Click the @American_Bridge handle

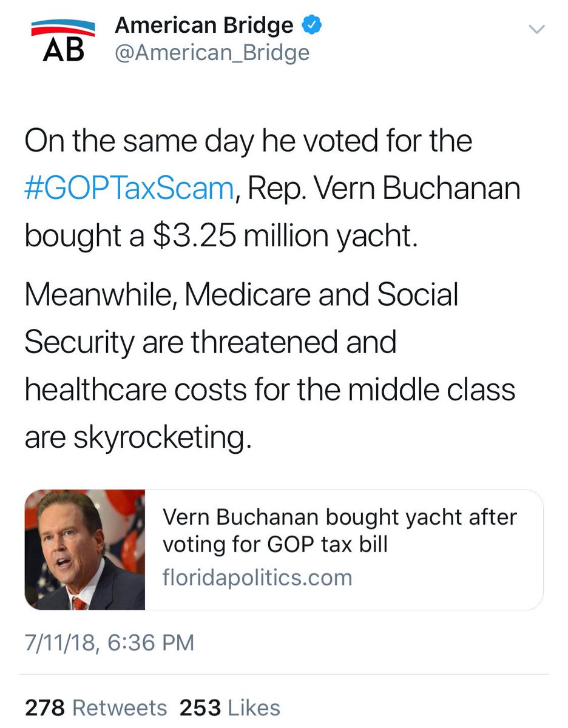click(212, 53)
